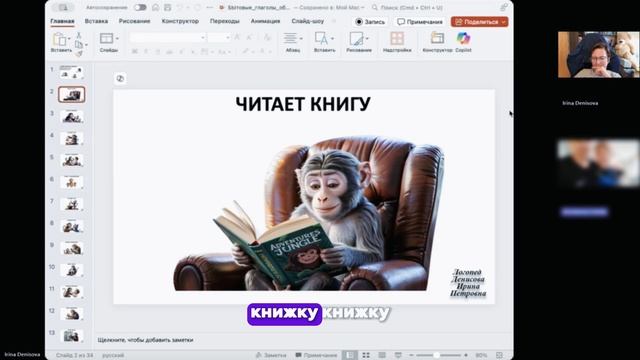Image resolution: width=640 pixels, height=360 pixels.
Task: Click the 'ЧИТАЕТ КНИГУ' slide title
Action: (303, 104)
